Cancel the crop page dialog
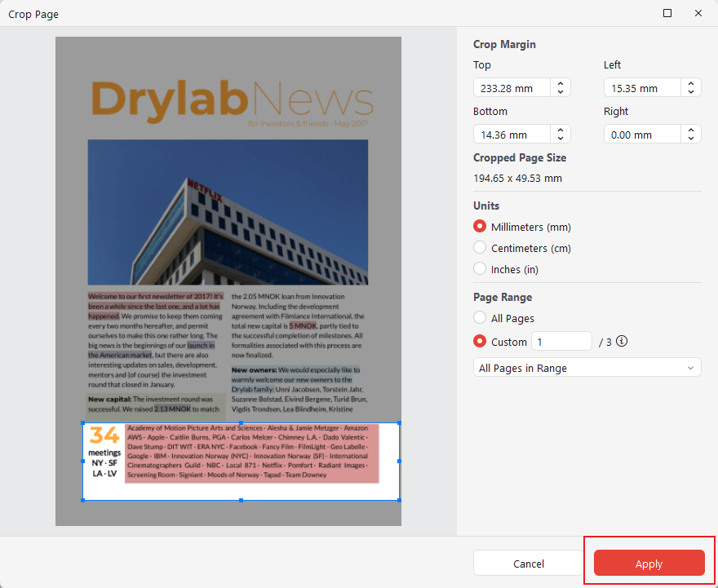The image size is (718, 588). (x=528, y=564)
